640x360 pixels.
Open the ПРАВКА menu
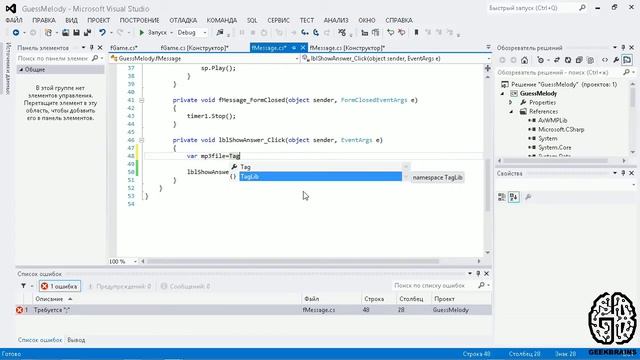[44, 20]
